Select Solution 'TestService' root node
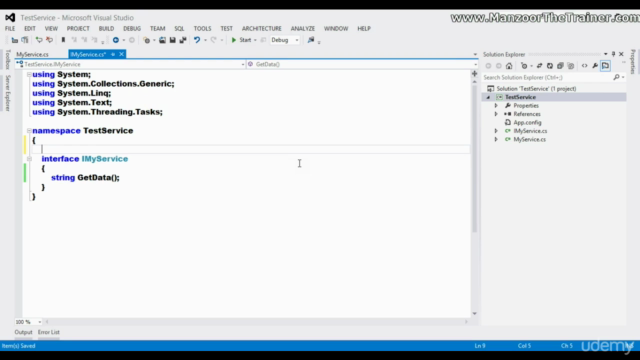Image resolution: width=640 pixels, height=360 pixels. (536, 89)
